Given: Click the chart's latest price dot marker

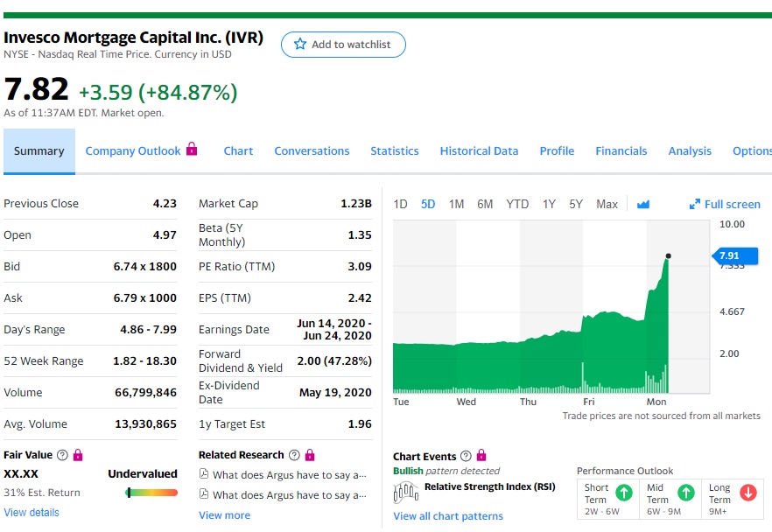Looking at the screenshot, I should [x=668, y=255].
